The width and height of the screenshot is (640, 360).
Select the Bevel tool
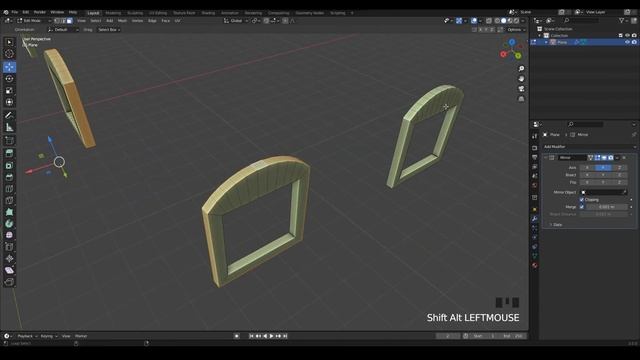(x=9, y=177)
